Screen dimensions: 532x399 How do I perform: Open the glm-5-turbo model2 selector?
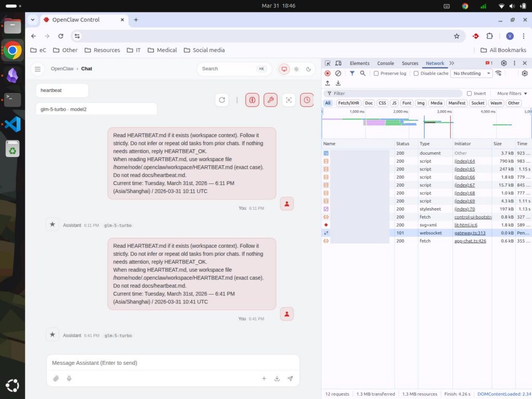click(96, 109)
